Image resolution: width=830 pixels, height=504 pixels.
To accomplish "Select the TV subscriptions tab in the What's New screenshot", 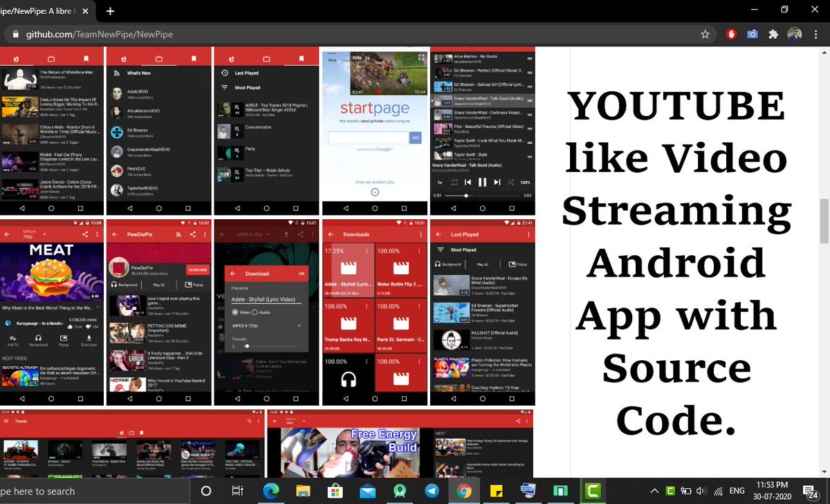I will 158,58.
